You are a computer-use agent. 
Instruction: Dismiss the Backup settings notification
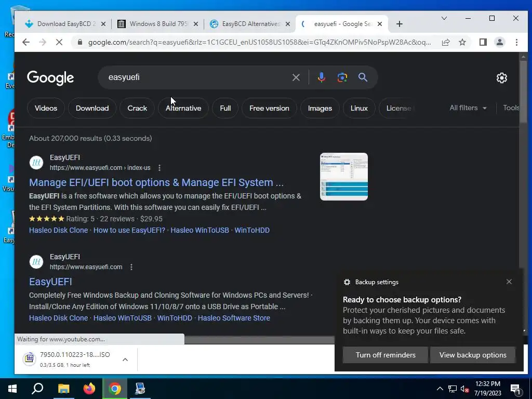coord(509,282)
